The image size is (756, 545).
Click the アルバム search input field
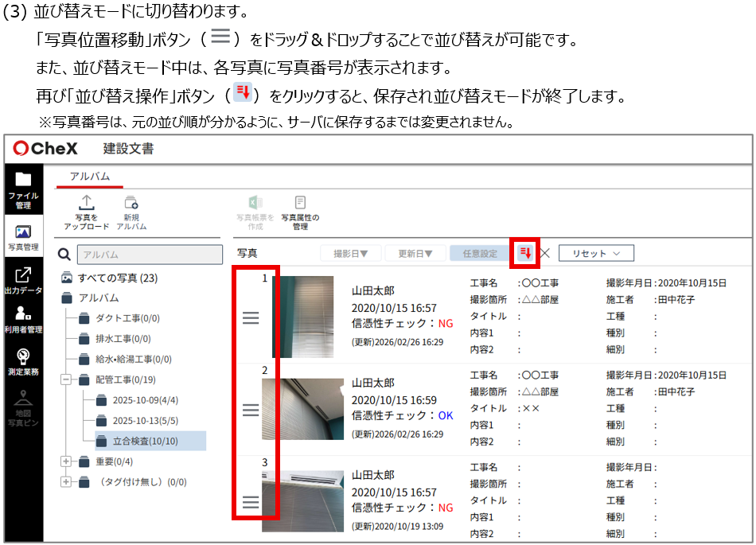149,255
